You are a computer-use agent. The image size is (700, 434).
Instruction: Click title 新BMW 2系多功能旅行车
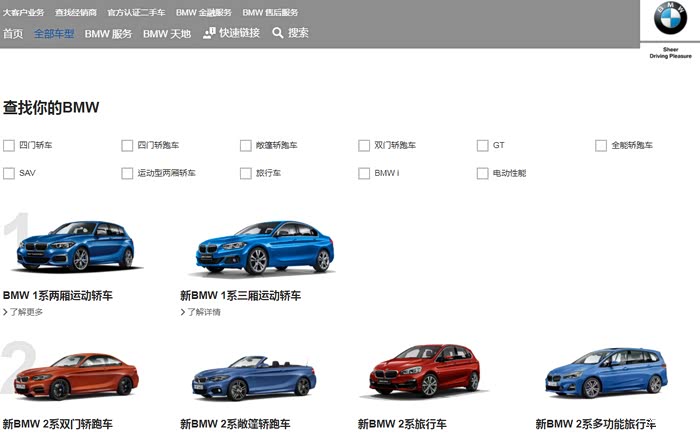point(596,424)
